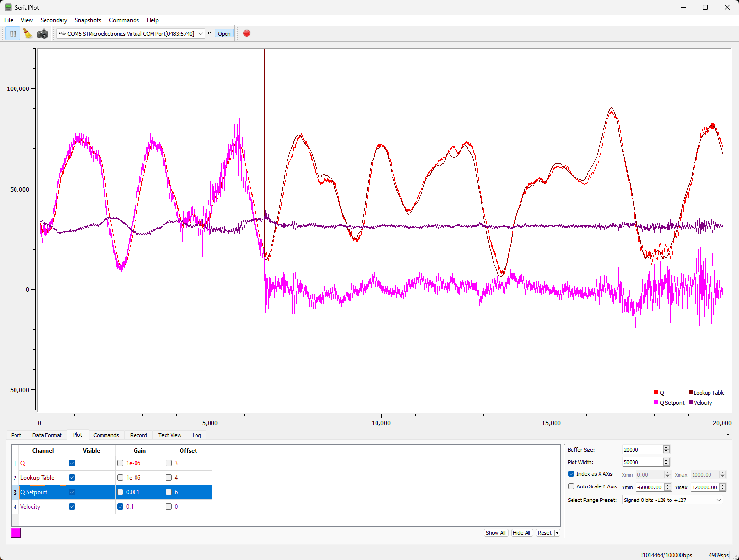Enable Auto Scale Y Axis
739x560 pixels.
pos(572,486)
